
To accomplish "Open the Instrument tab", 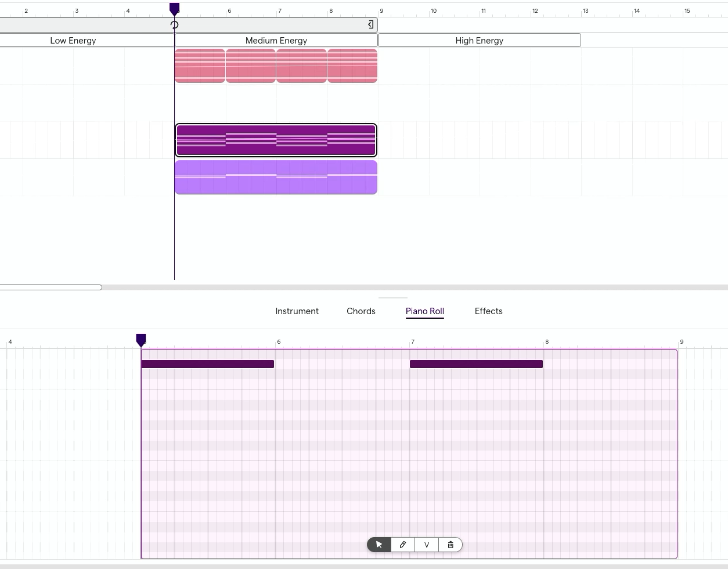I will tap(297, 311).
